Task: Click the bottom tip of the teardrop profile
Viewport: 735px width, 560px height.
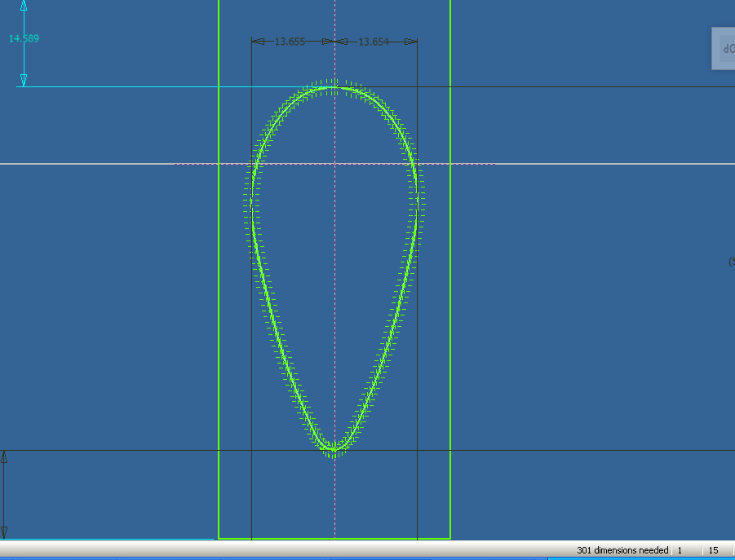Action: (334, 448)
